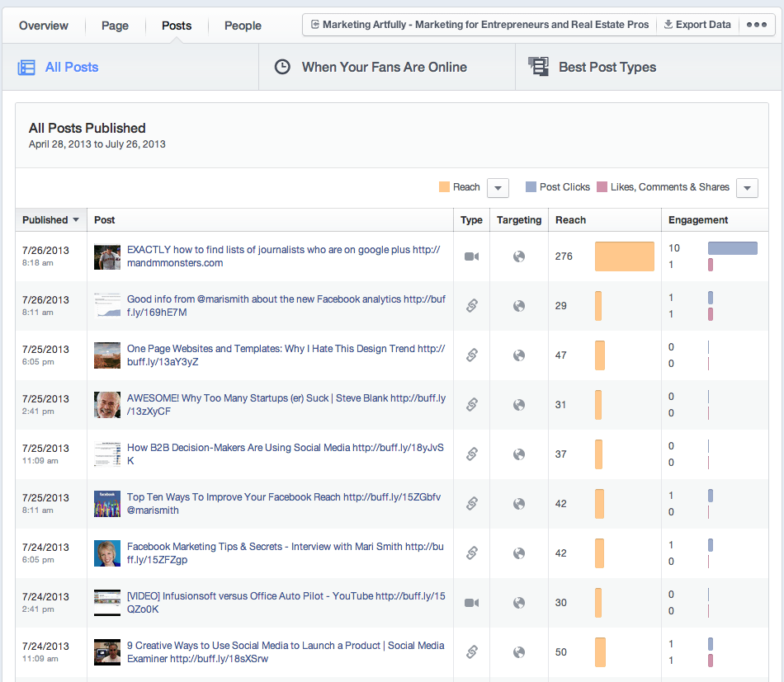Open Top Ten Ways To Improve post
Image resolution: width=784 pixels, height=682 pixels.
click(x=284, y=504)
